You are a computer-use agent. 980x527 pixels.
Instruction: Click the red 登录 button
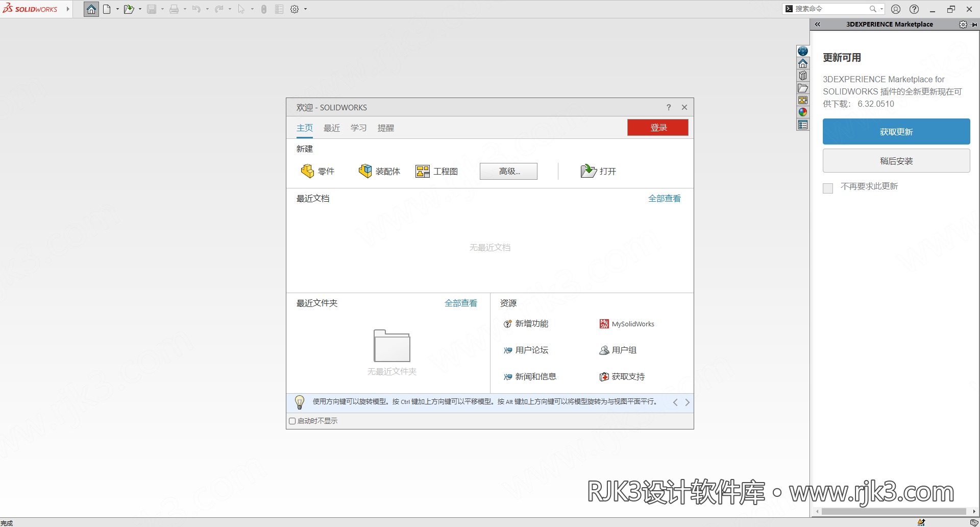[658, 128]
